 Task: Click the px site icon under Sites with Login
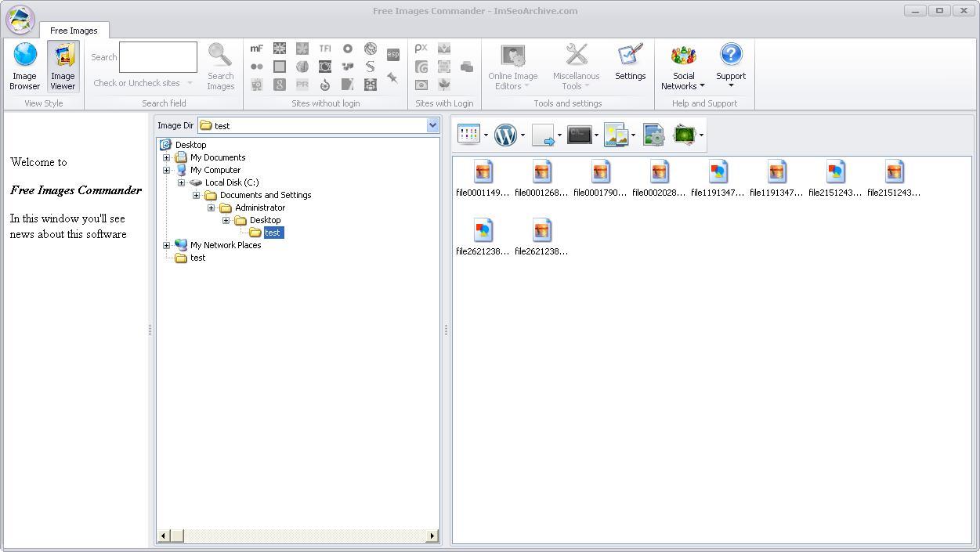[x=421, y=48]
